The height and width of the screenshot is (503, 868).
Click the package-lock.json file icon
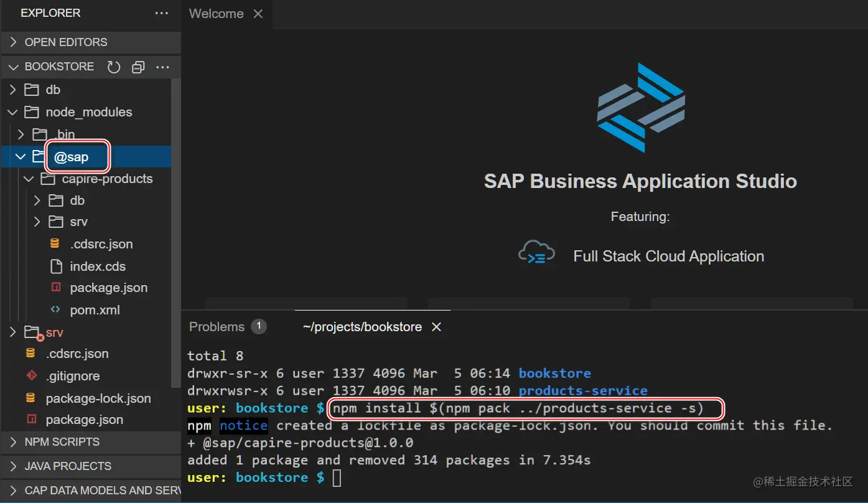[x=30, y=398]
